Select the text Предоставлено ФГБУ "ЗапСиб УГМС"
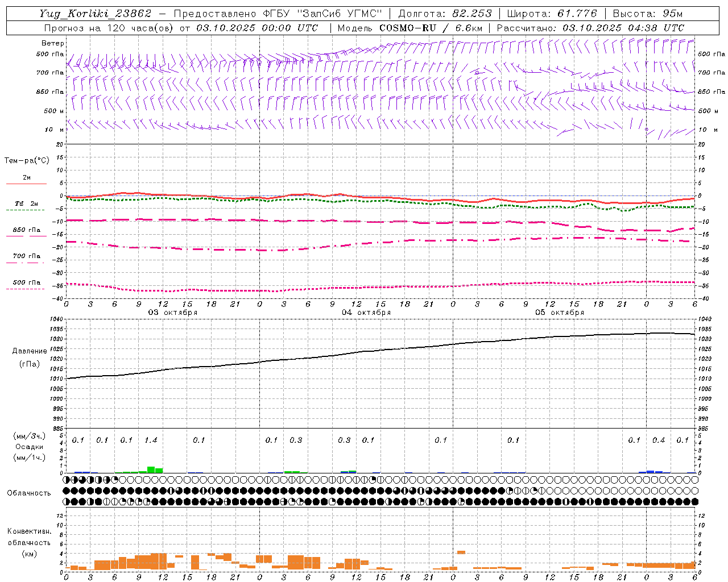The width and height of the screenshot is (728, 582). (278, 14)
